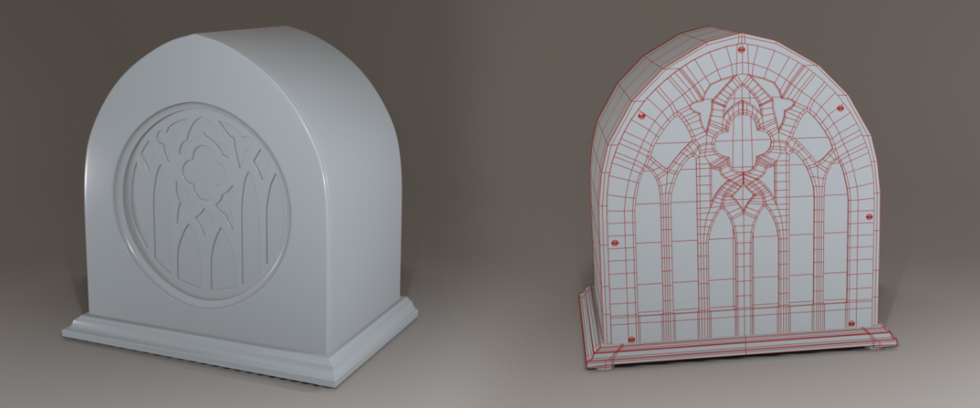Click the red stud at the wireframe arch apex
The width and height of the screenshot is (980, 408).
[x=741, y=51]
